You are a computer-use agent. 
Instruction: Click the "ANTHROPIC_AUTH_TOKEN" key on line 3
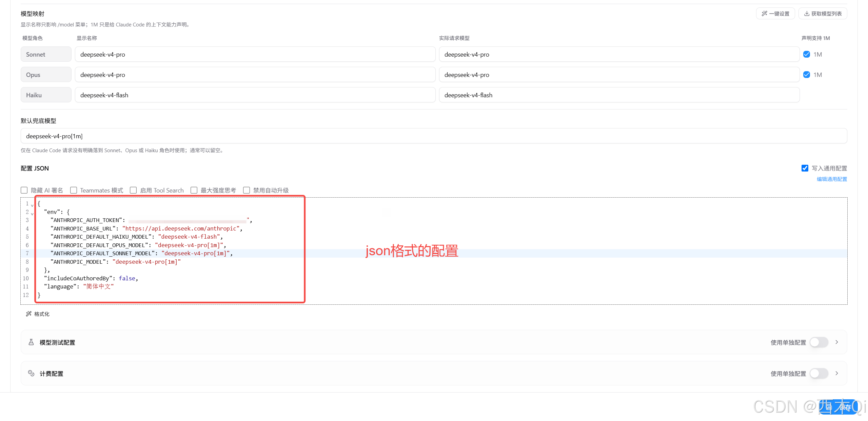coord(86,220)
